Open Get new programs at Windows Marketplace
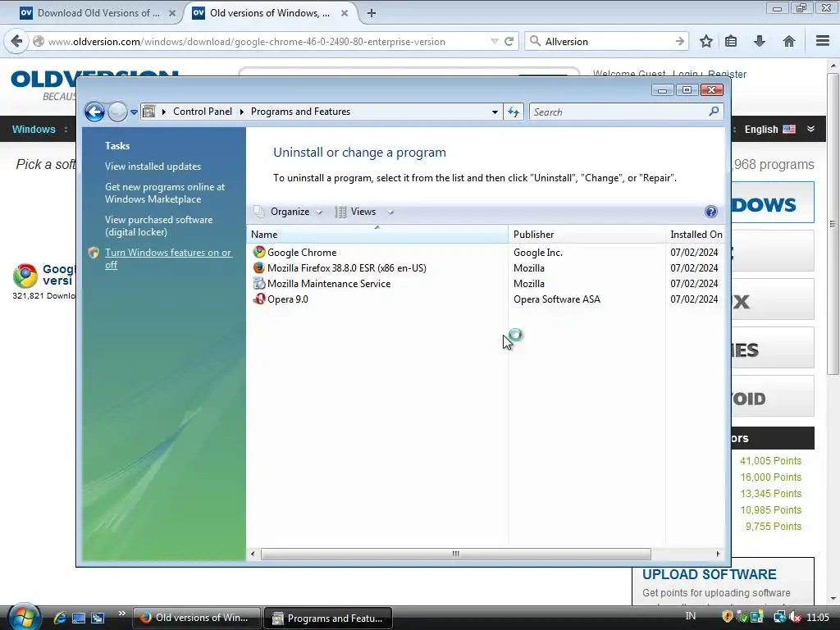Screen dimensions: 840x630 click(x=164, y=193)
